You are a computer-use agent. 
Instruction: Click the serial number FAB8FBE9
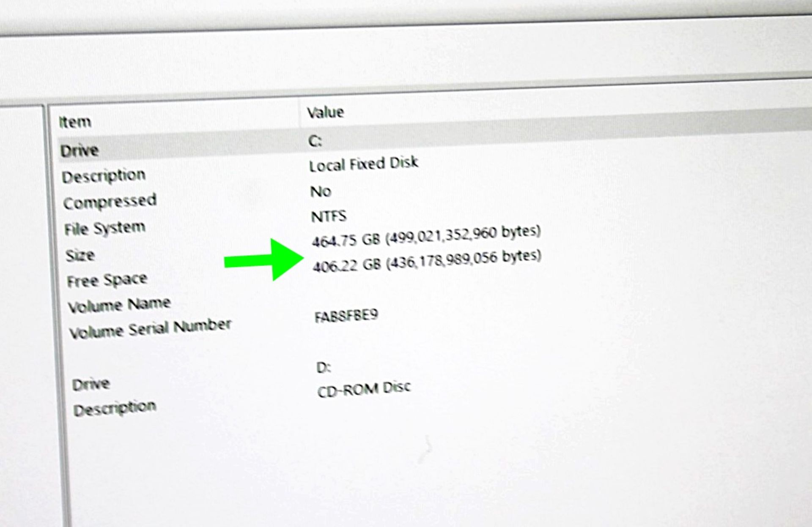(346, 316)
